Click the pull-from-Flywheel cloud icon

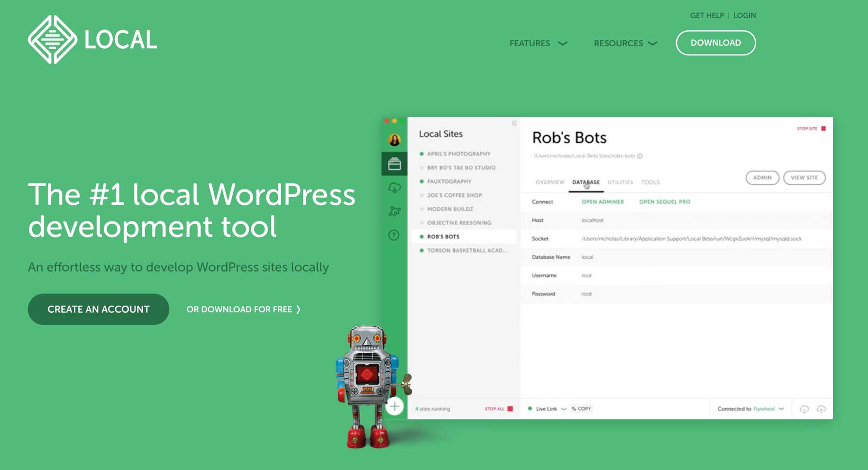pyautogui.click(x=804, y=409)
